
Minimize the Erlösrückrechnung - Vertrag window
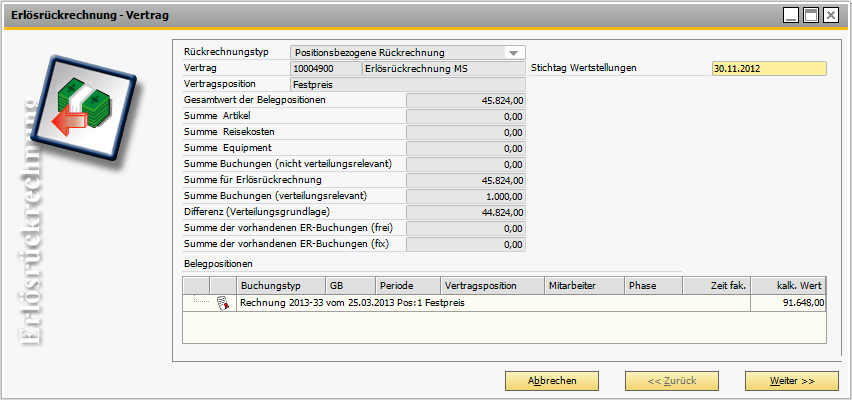791,15
